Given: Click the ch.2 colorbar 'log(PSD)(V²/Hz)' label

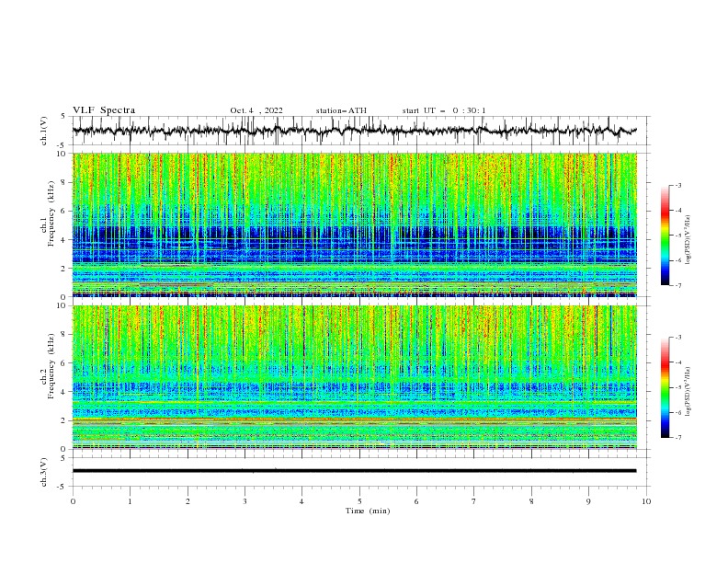Looking at the screenshot, I should pos(688,392).
